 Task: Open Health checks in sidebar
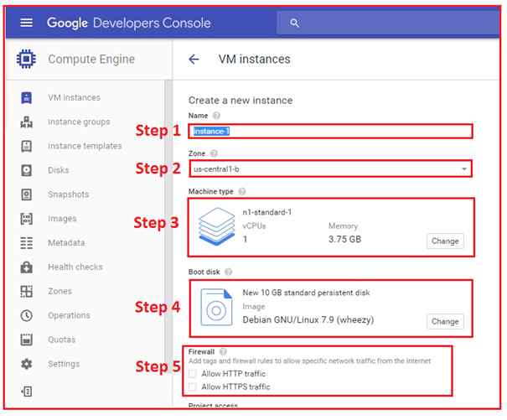(x=75, y=267)
